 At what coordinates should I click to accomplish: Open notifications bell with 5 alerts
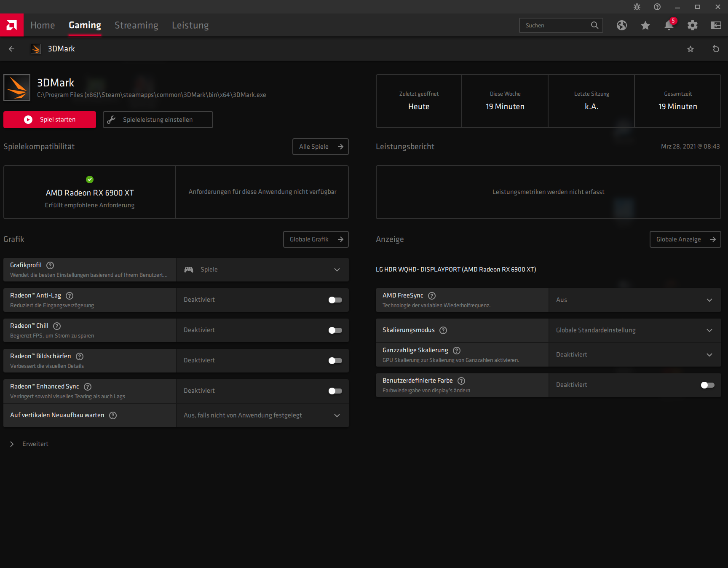point(669,25)
